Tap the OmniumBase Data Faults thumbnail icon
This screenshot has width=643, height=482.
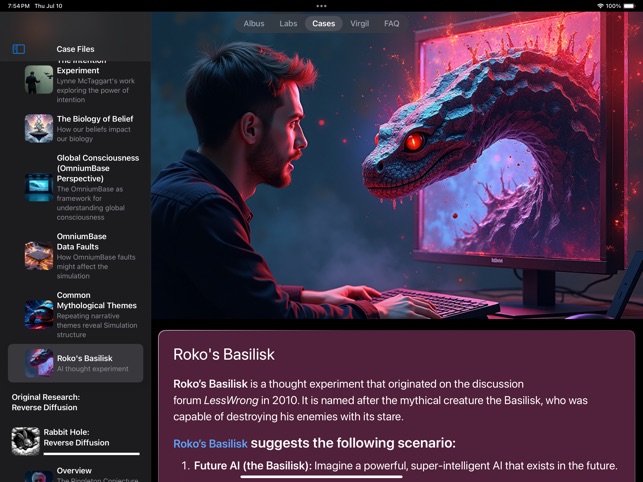[39, 255]
